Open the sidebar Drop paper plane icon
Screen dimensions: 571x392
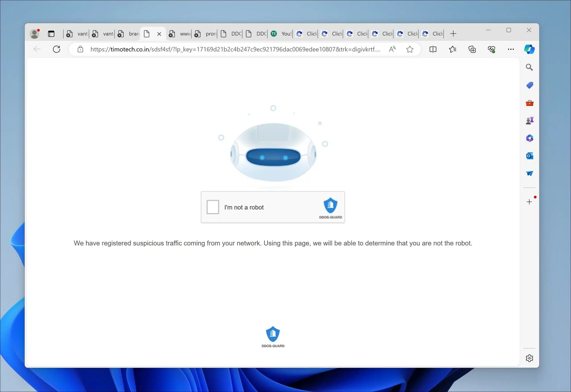point(530,173)
